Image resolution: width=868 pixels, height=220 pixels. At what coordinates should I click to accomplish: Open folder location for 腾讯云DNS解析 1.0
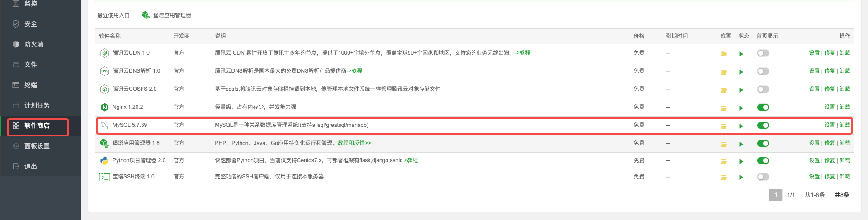point(723,72)
